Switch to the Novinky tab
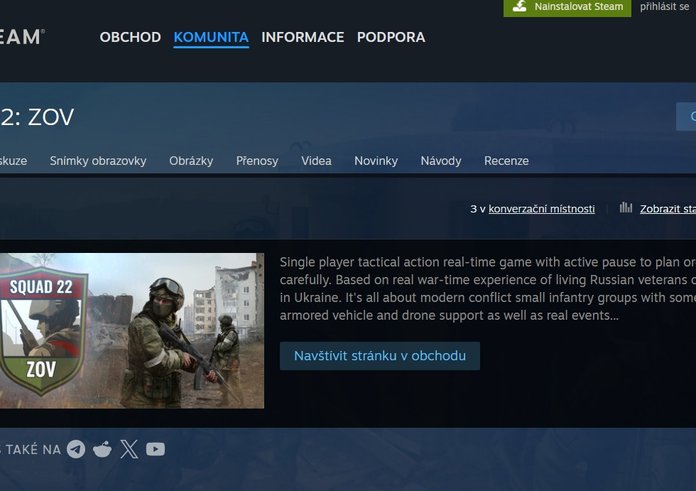 tap(376, 161)
